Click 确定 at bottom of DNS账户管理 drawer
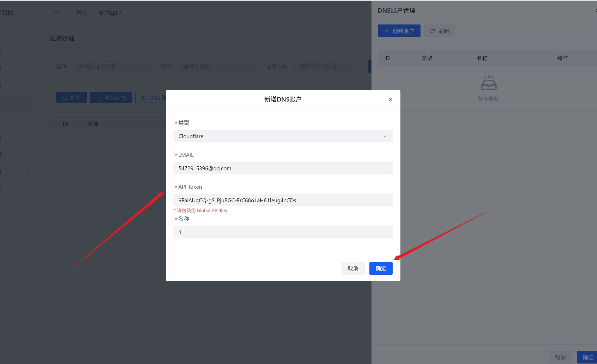The height and width of the screenshot is (364, 597). click(588, 357)
